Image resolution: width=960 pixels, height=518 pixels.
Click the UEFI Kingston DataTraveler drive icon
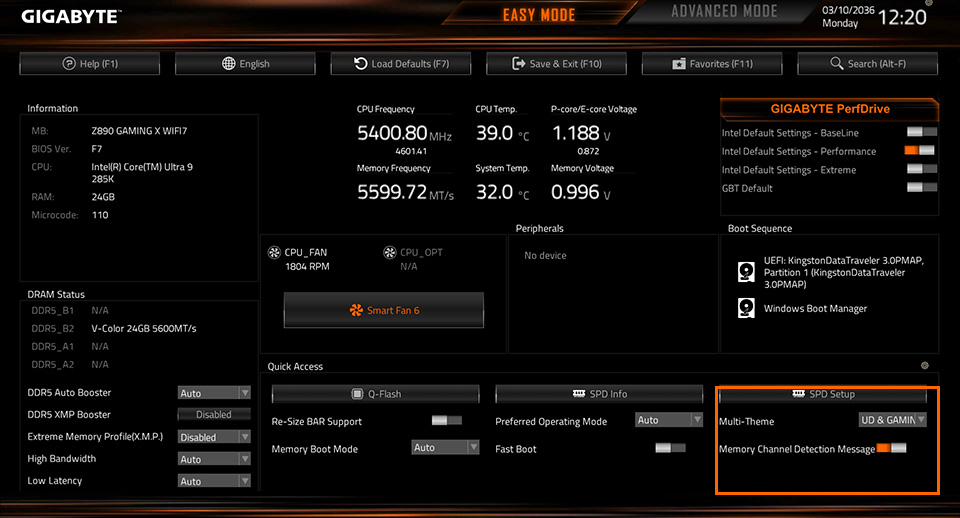pos(746,272)
